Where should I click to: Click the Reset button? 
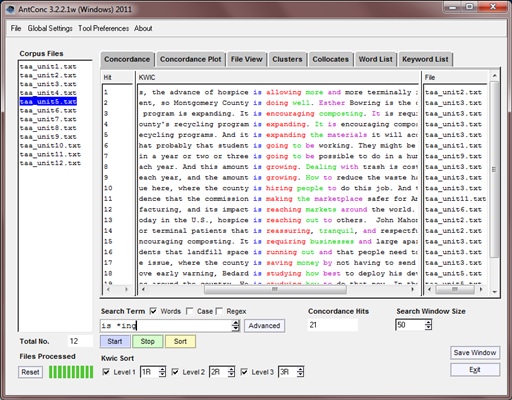pyautogui.click(x=30, y=372)
